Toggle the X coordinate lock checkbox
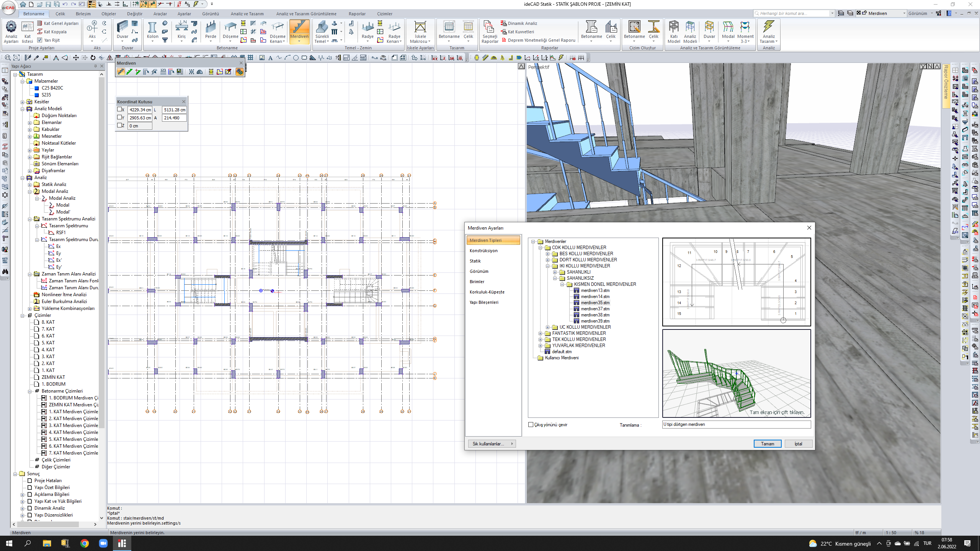This screenshot has width=980, height=551. coord(119,109)
